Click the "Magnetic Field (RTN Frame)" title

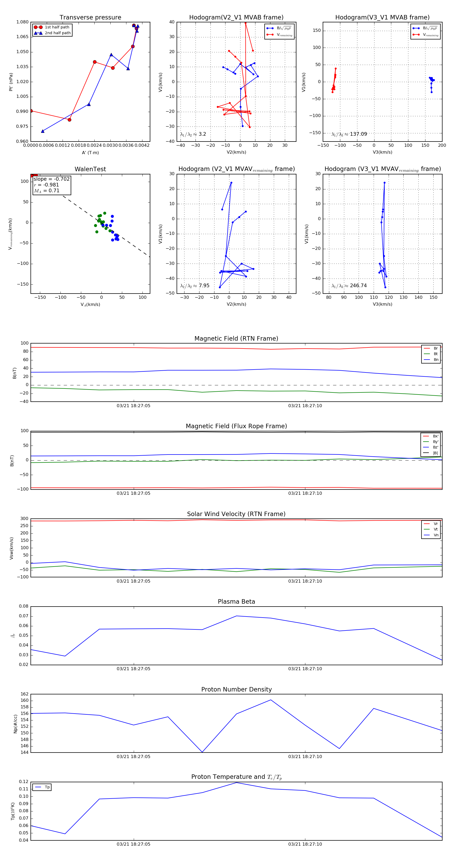[236, 339]
